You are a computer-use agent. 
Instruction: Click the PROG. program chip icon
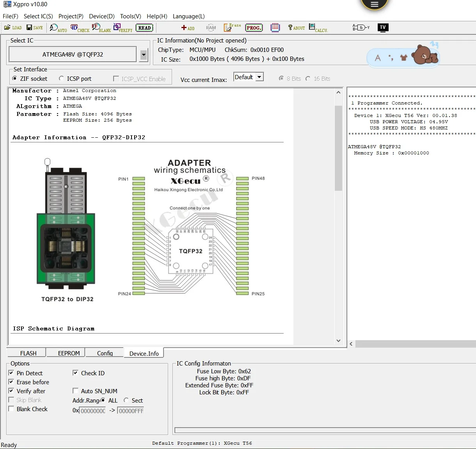(254, 28)
